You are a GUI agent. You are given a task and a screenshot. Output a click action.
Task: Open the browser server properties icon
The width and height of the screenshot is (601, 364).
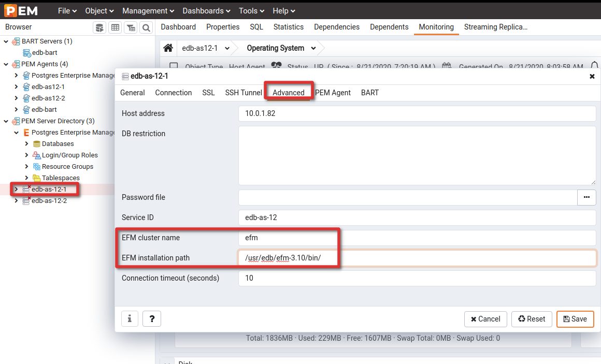pos(99,27)
